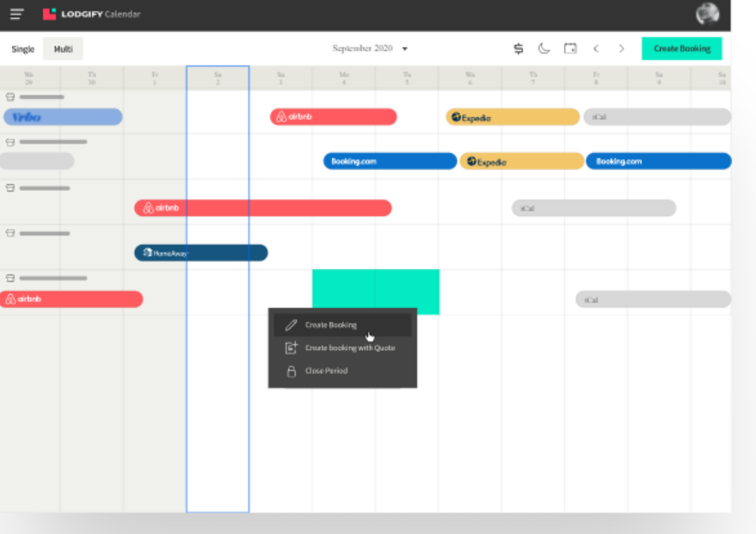Open the Vrbo booking bar
The height and width of the screenshot is (534, 756).
click(x=62, y=117)
